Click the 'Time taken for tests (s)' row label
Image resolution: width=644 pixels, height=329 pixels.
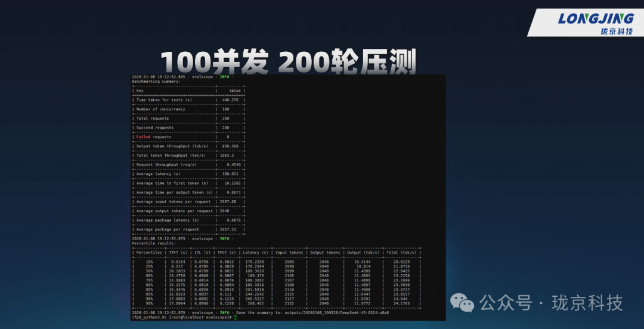(165, 100)
